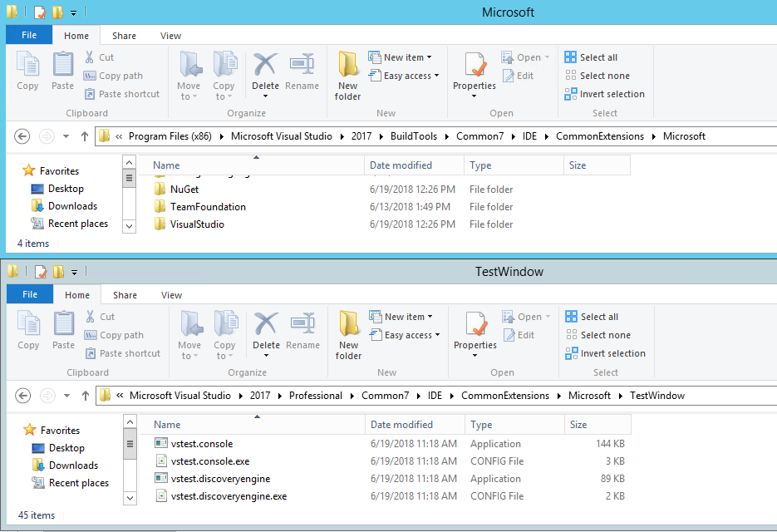777x532 pixels.
Task: Click scroll down arrow in Microsoft window sidebar
Action: [129, 226]
